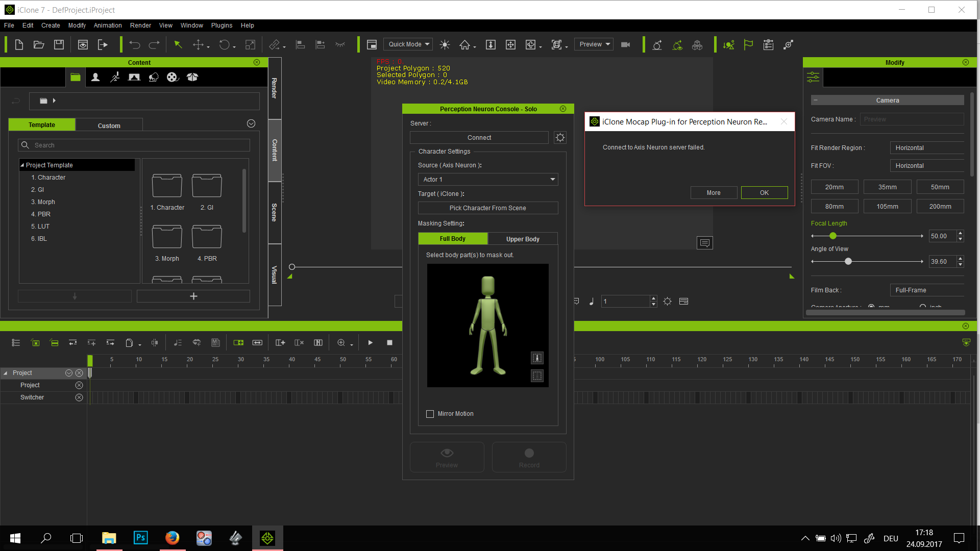Click Connect to Axis Neuron server
980x551 pixels.
479,137
